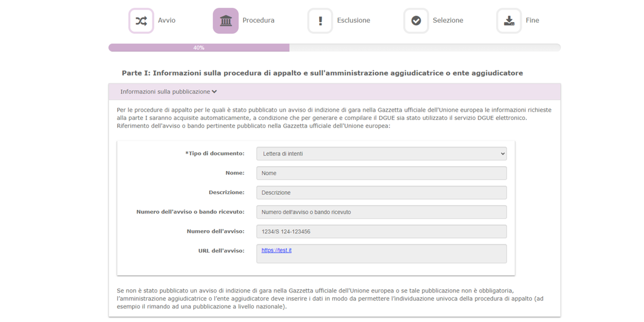644x322 pixels.
Task: Click the Selezione checkmark circle icon
Action: [x=416, y=21]
